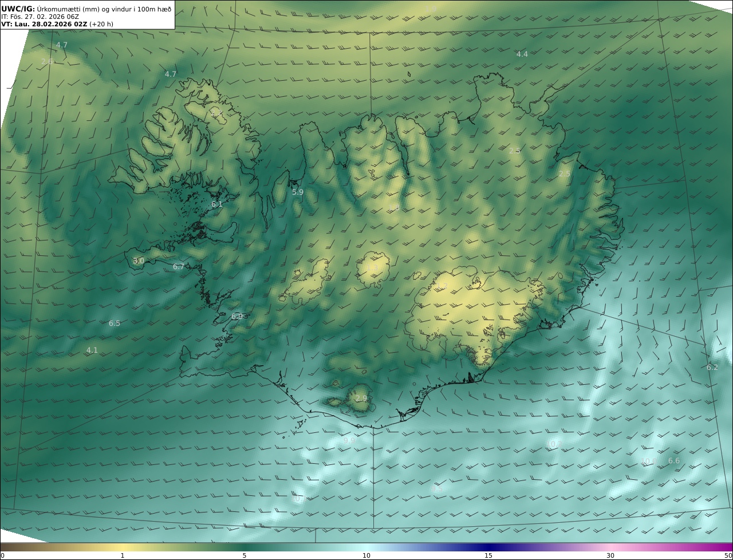Click the 2.2 value on the Westfjords glacier
Viewport: 733px width, 560px height.
(x=216, y=113)
